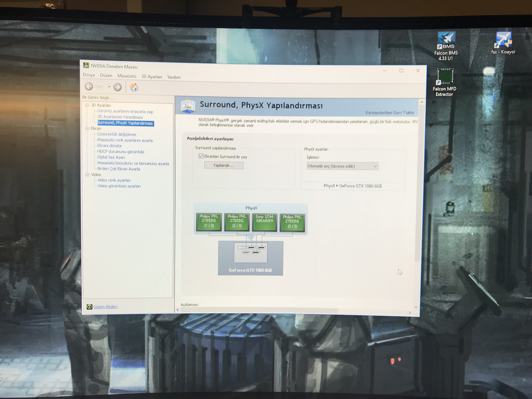Click the vertical scrollbar down arrow
This screenshot has height=399, width=532.
click(x=416, y=307)
